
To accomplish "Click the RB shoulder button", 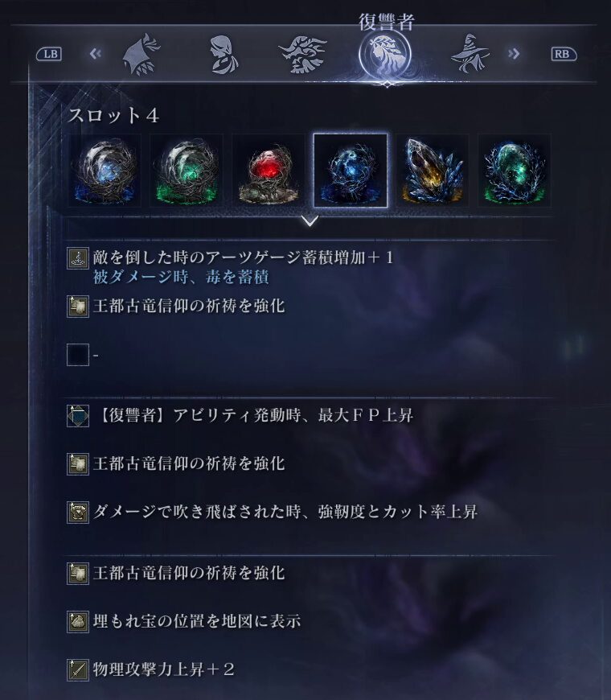I will 564,54.
